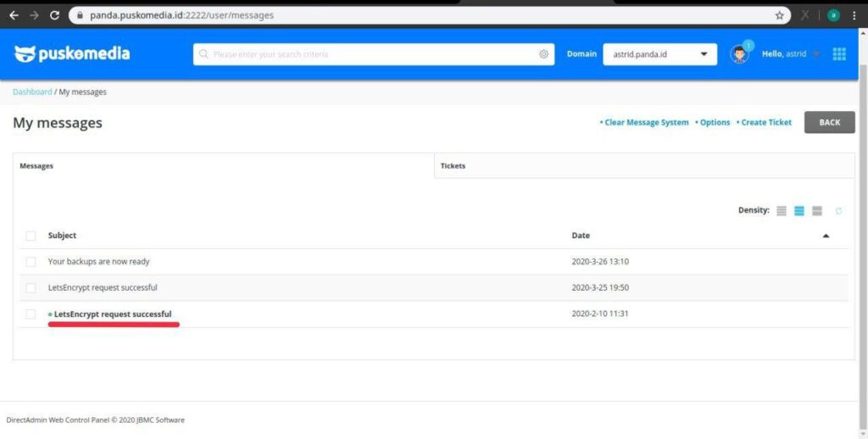Switch to the Tickets tab
Image resolution: width=868 pixels, height=439 pixels.
(453, 166)
